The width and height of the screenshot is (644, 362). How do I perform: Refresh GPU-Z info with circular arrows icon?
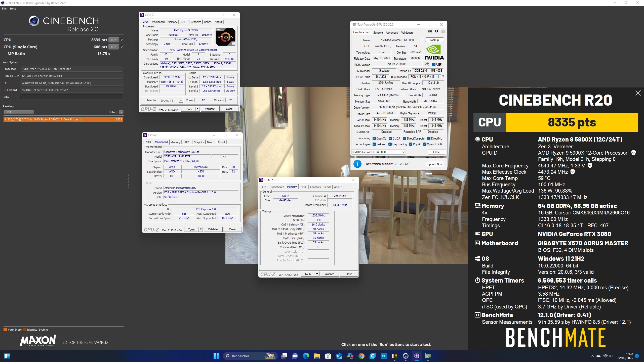coord(437,31)
